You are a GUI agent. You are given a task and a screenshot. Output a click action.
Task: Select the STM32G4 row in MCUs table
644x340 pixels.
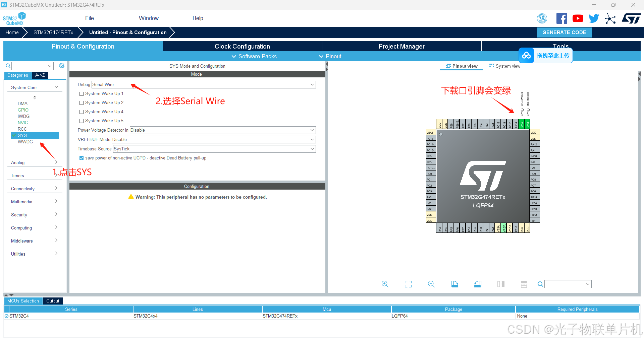point(321,316)
